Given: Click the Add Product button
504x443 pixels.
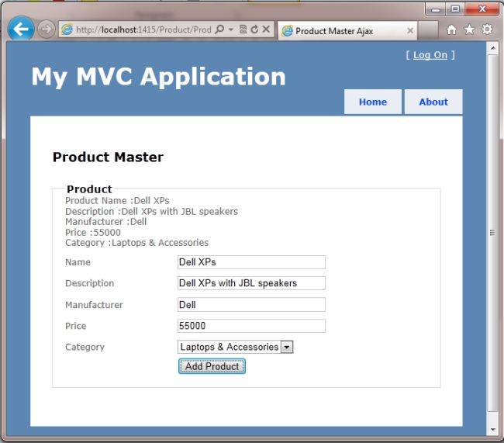Looking at the screenshot, I should click(x=212, y=366).
